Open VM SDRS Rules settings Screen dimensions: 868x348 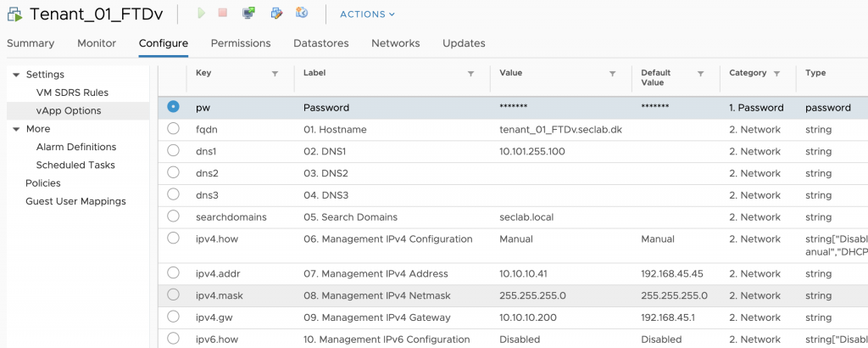pos(72,93)
